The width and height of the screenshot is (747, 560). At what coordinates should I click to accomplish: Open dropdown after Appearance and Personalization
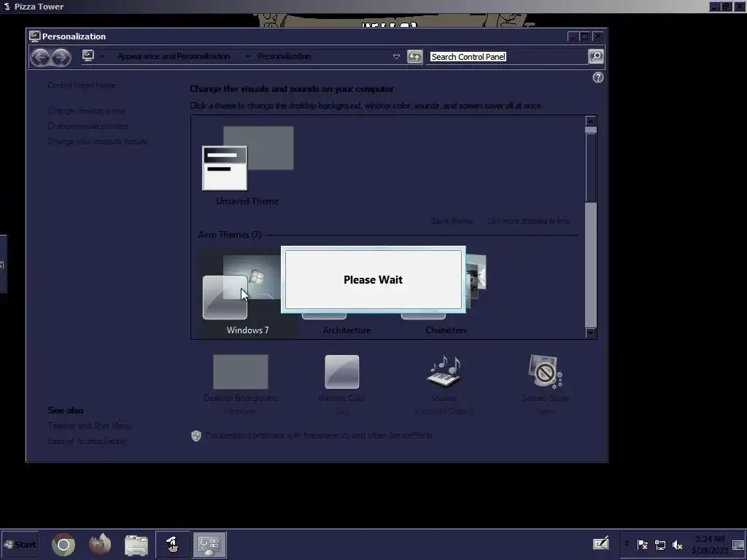247,56
